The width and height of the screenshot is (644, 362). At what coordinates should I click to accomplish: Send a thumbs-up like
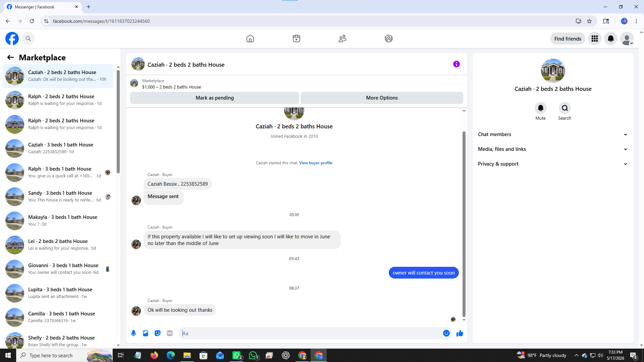click(x=460, y=333)
